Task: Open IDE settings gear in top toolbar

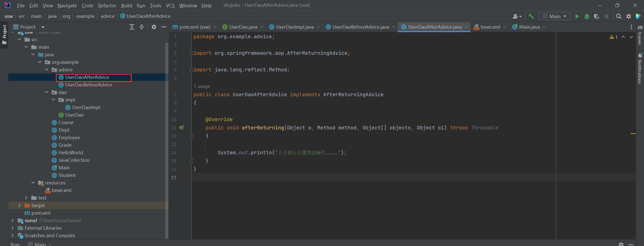Action: tap(629, 16)
